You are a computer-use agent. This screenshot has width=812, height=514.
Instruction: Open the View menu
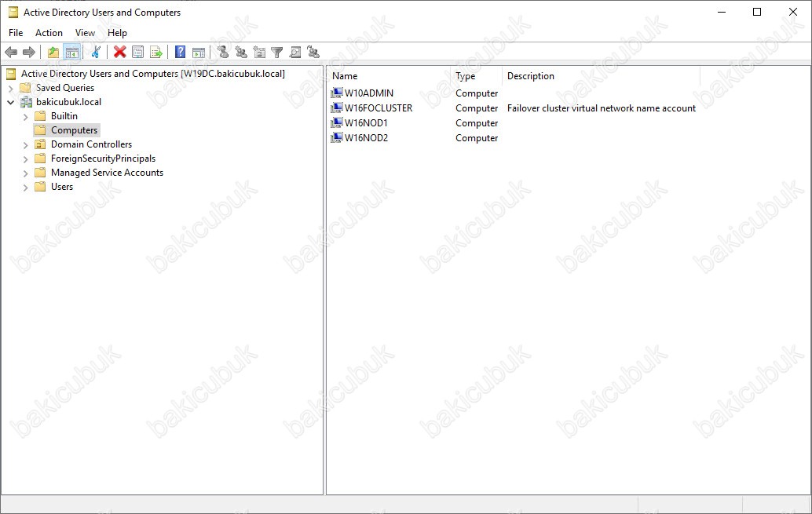click(85, 33)
